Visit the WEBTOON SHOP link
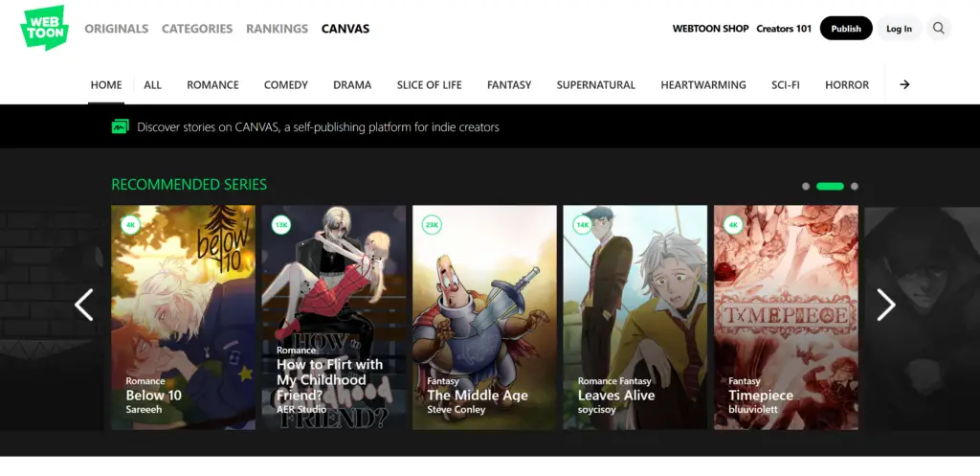Screen dimensions: 980x476 [710, 29]
